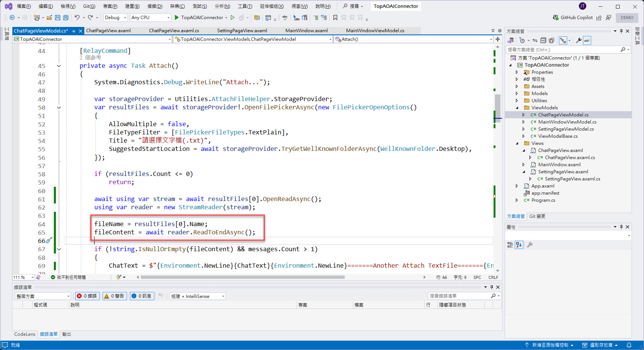Click 選取存放庫 in status bar

pyautogui.click(x=600, y=345)
